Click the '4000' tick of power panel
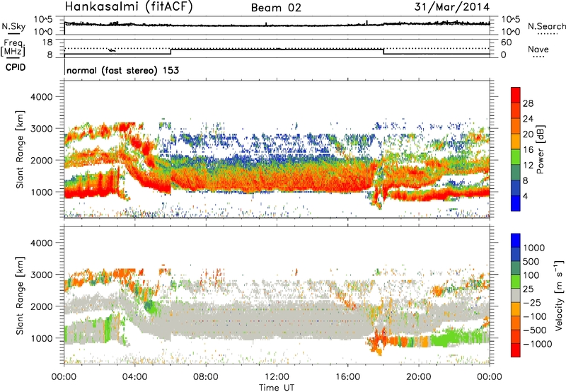This screenshot has height=392, width=566. click(41, 97)
